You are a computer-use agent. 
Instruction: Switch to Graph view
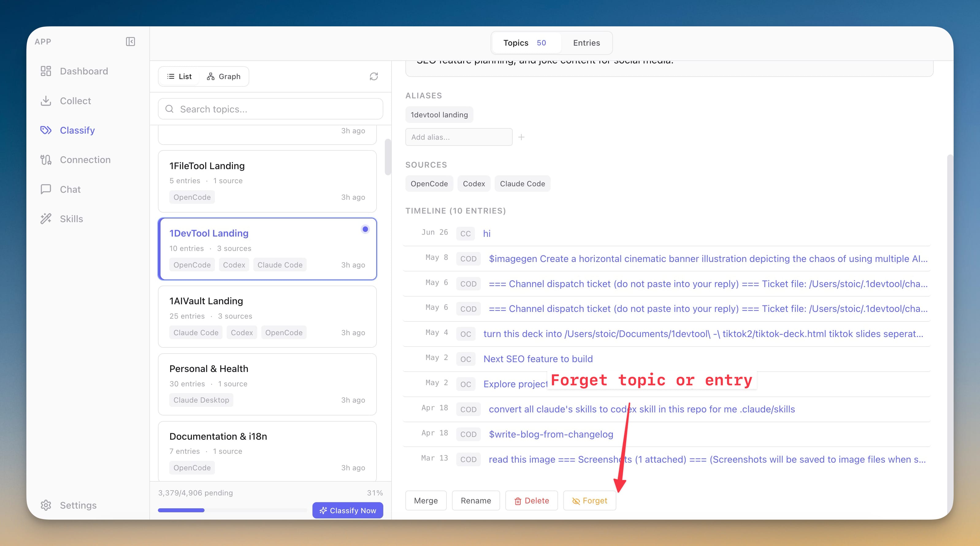tap(224, 76)
